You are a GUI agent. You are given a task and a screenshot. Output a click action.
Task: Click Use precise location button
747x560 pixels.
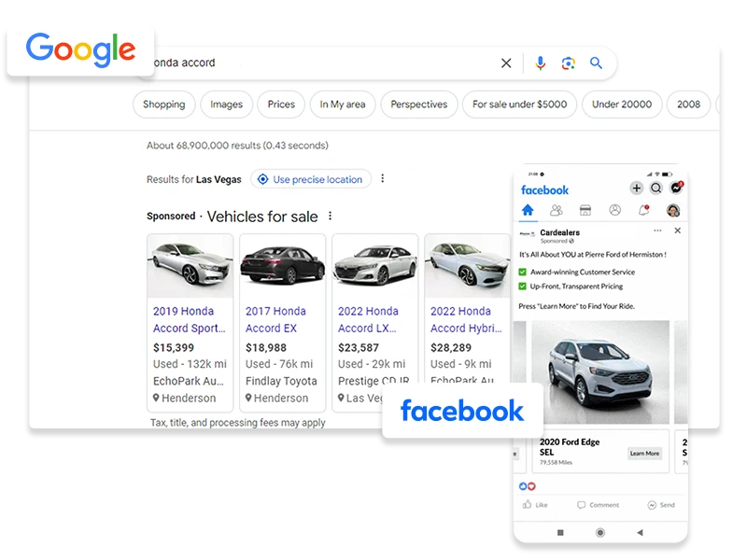(311, 179)
